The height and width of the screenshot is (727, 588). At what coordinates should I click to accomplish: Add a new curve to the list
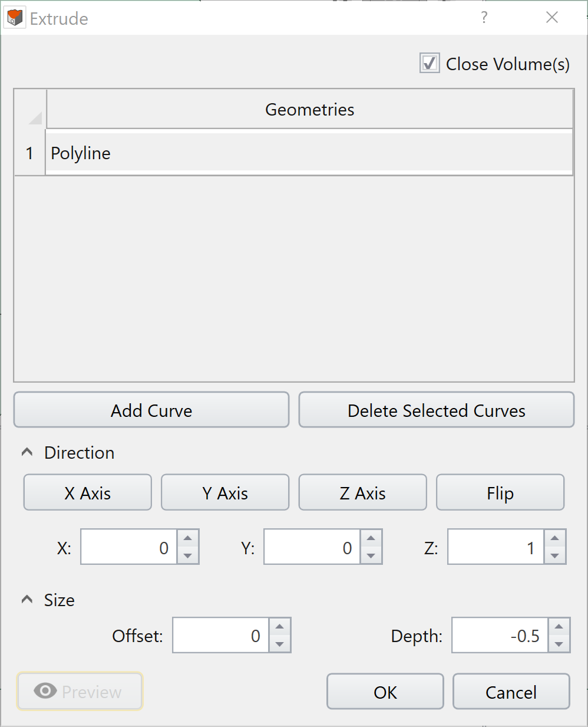point(151,410)
